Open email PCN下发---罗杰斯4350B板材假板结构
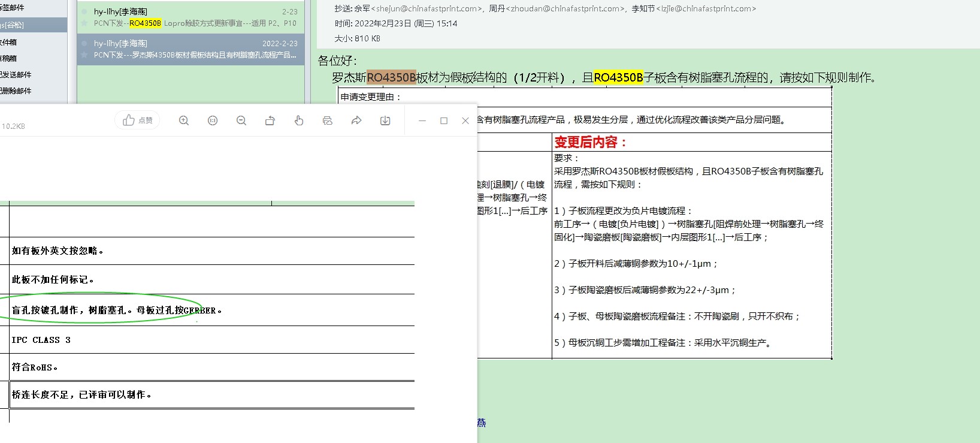This screenshot has height=443, width=980. point(191,49)
